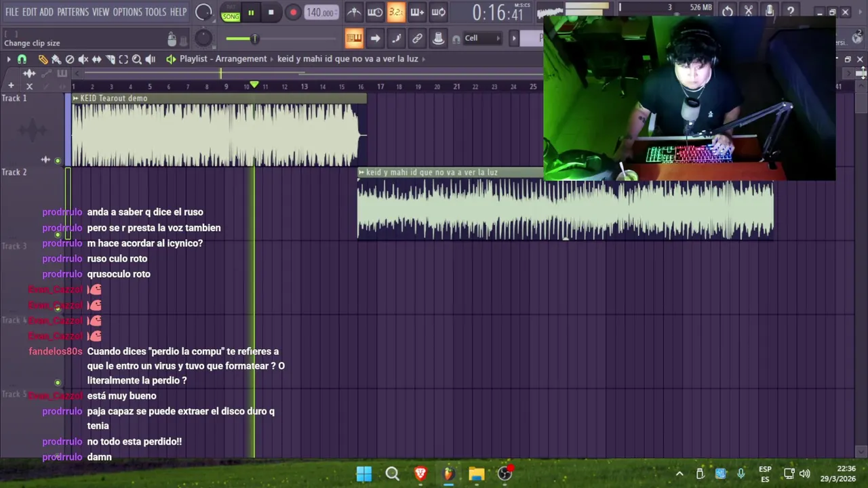Click the Track 1 header label
868x488 pixels.
pos(14,98)
